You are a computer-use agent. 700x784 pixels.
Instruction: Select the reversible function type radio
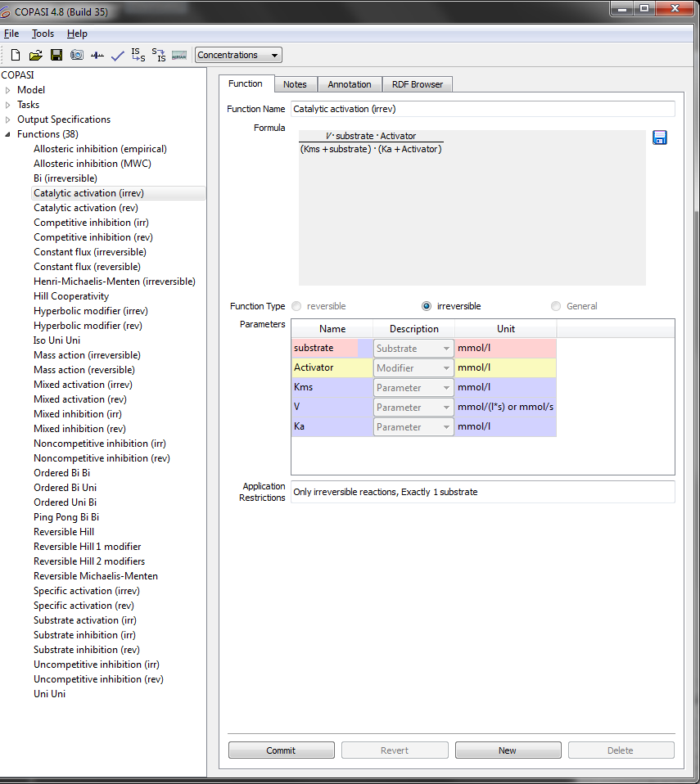[296, 306]
